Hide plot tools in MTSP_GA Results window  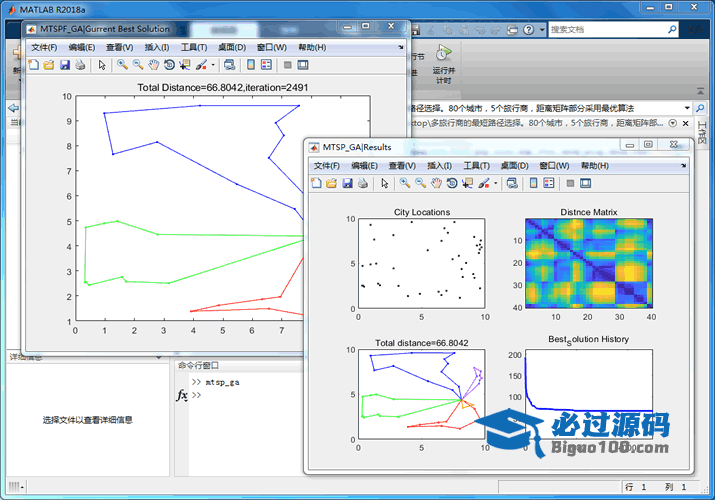[x=570, y=183]
